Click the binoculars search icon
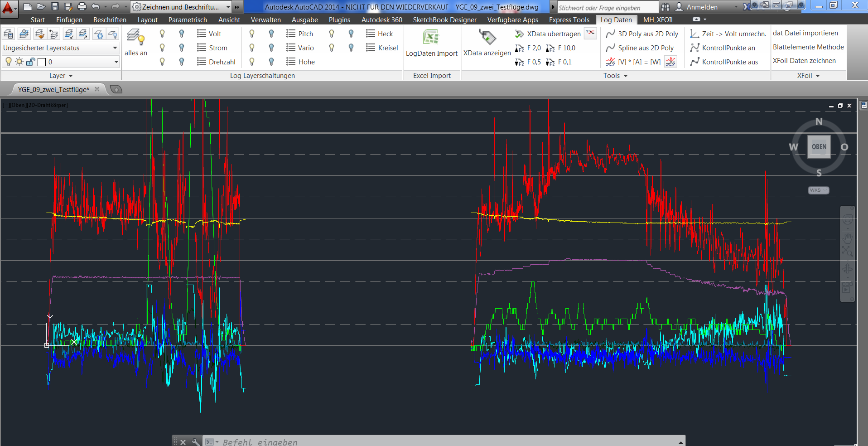 665,7
